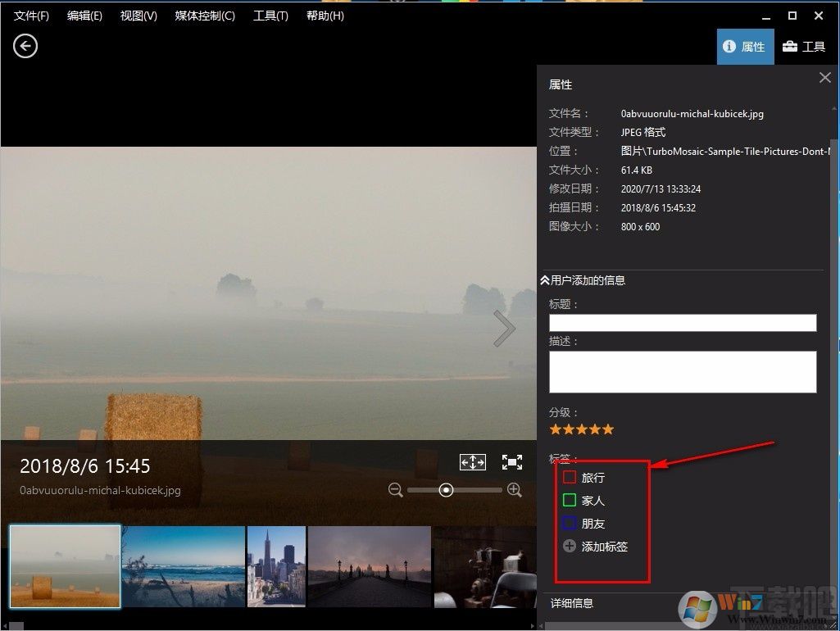840x631 pixels.
Task: Toggle the 旅行 tag checkbox
Action: pos(570,477)
